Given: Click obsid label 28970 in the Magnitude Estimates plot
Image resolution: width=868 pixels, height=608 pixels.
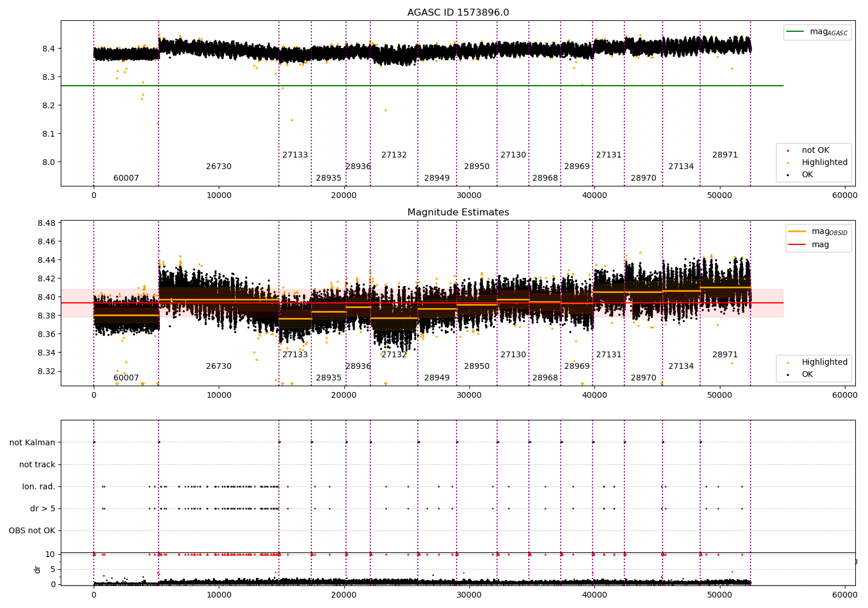Looking at the screenshot, I should pyautogui.click(x=643, y=378).
